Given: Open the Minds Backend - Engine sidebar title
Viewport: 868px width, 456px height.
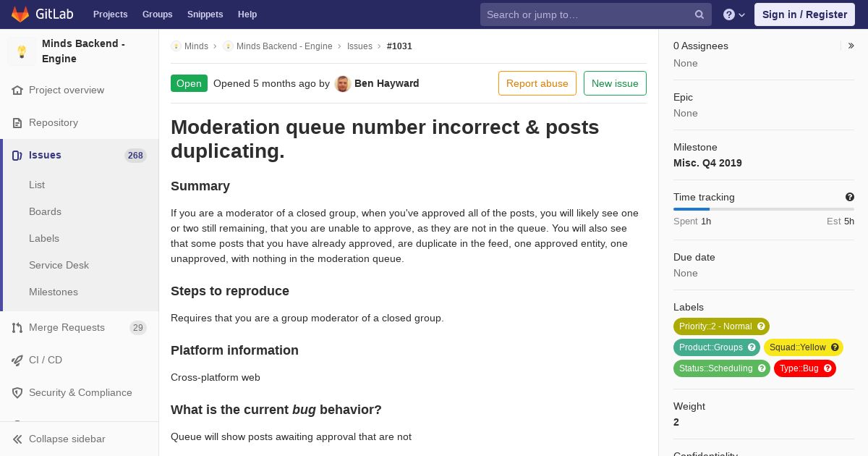Looking at the screenshot, I should click(83, 51).
